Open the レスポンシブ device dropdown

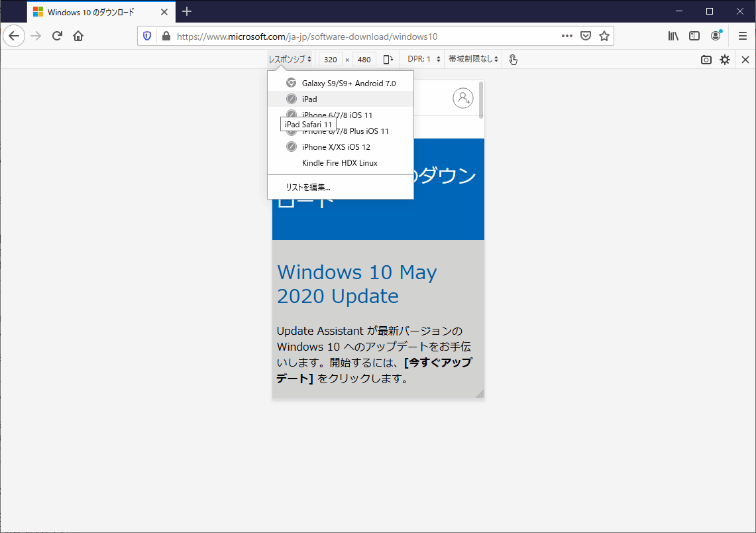[290, 59]
